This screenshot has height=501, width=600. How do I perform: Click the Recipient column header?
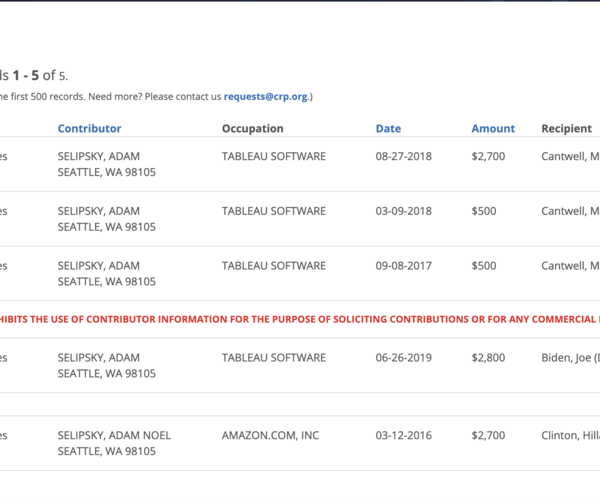(566, 129)
